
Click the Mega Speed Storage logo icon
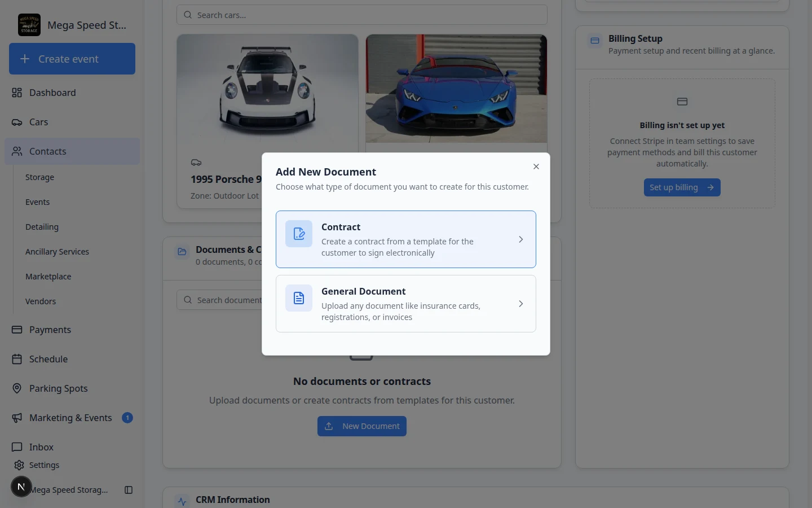tap(29, 25)
